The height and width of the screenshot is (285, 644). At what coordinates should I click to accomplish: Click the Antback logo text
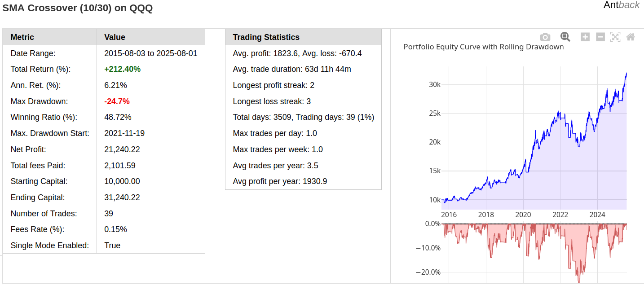click(622, 5)
